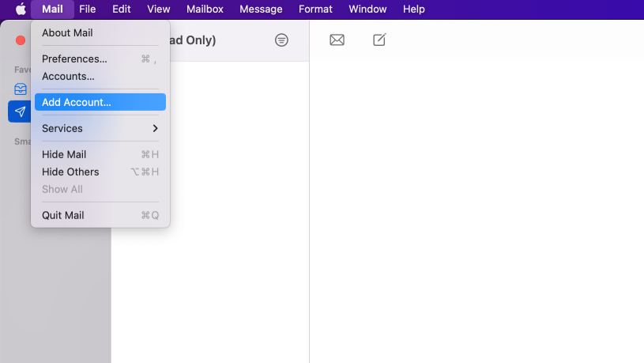644x363 pixels.
Task: Expand the Services submenu
Action: tap(100, 128)
